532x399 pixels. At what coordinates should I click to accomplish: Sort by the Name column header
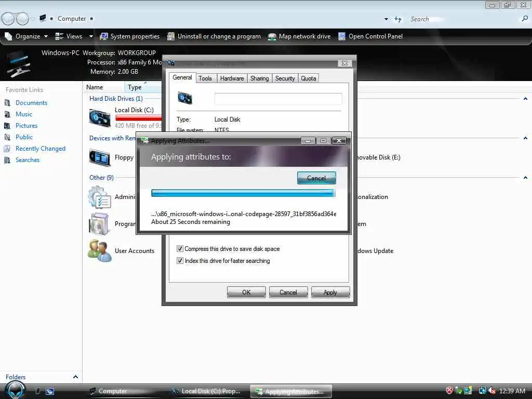[x=103, y=87]
